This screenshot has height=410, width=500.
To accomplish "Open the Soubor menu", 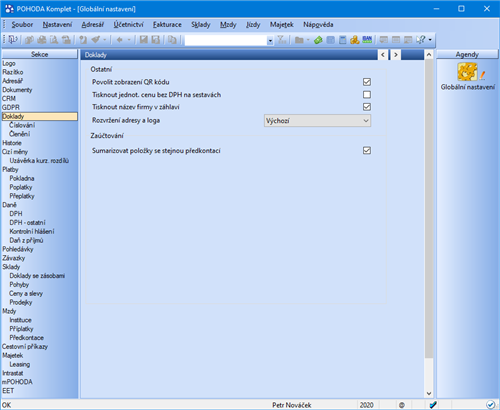I will coord(22,24).
